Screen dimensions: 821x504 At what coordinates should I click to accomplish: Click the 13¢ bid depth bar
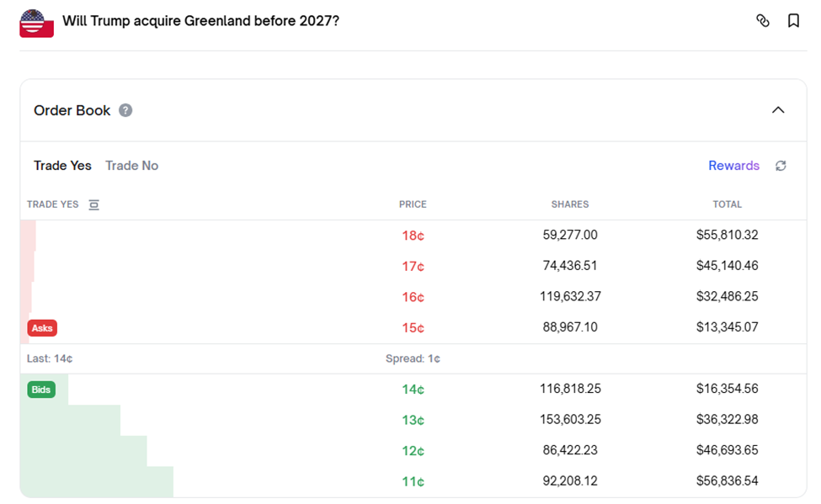click(71, 420)
